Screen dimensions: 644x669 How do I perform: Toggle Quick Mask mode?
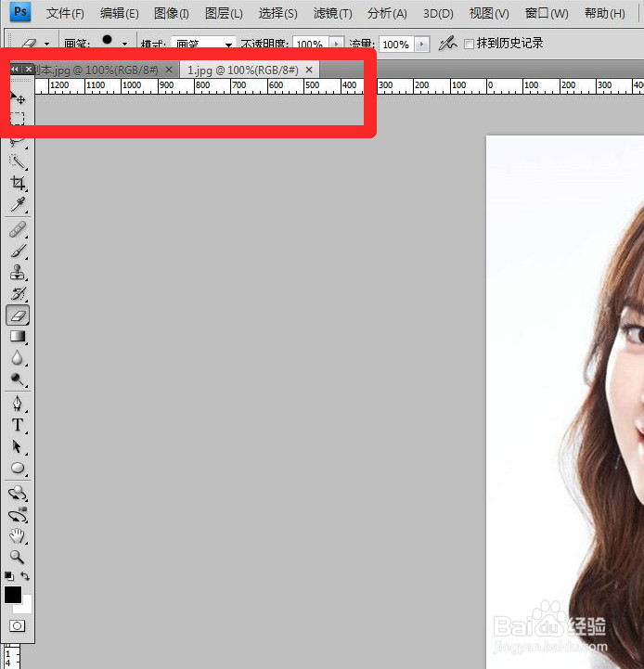18,626
